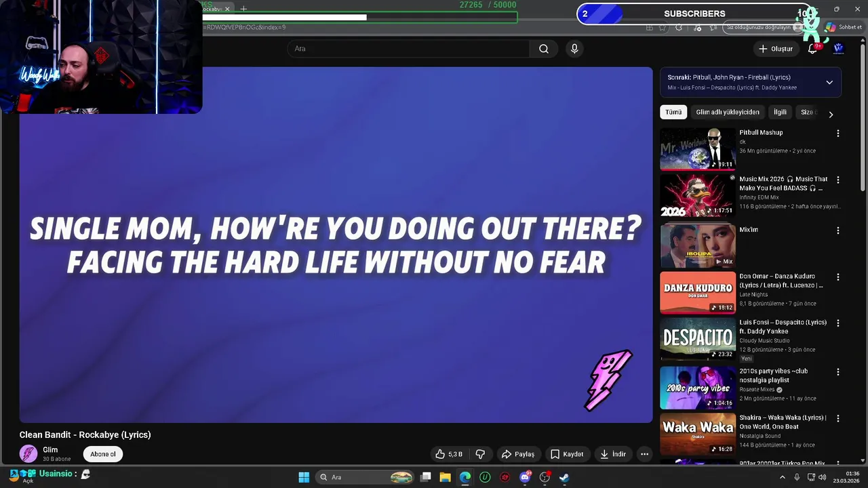This screenshot has height=488, width=868.
Task: Open options for 2010s party vibes
Action: [x=838, y=372]
